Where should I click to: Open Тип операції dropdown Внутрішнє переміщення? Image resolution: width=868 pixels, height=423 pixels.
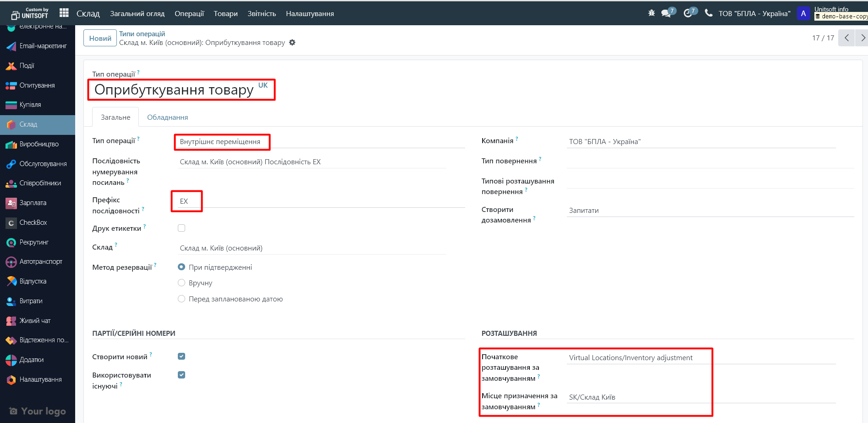coord(220,142)
